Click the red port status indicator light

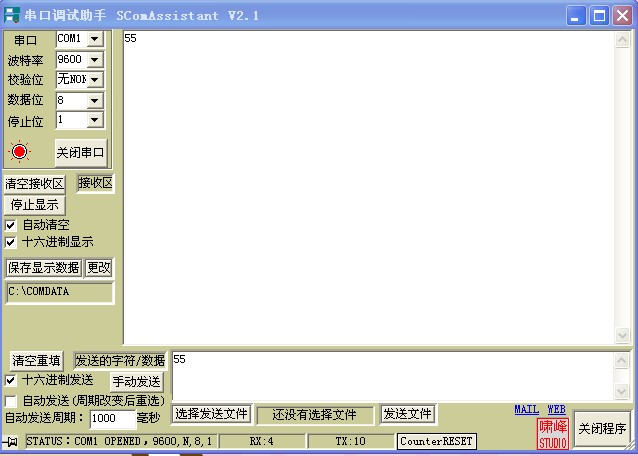click(x=20, y=152)
